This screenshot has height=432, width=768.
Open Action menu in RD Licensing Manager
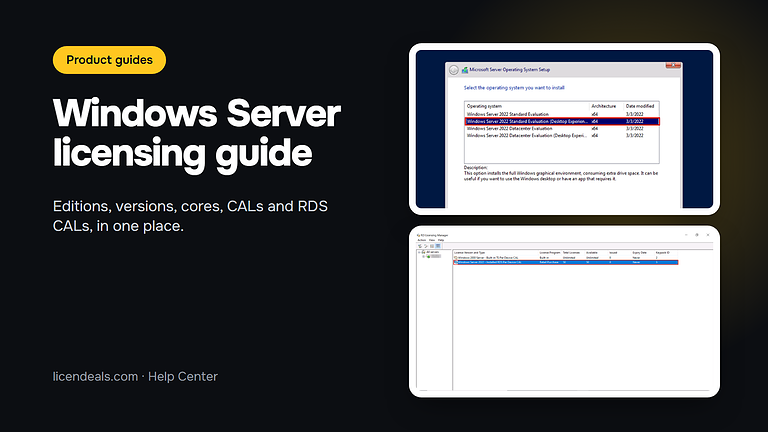(422, 240)
